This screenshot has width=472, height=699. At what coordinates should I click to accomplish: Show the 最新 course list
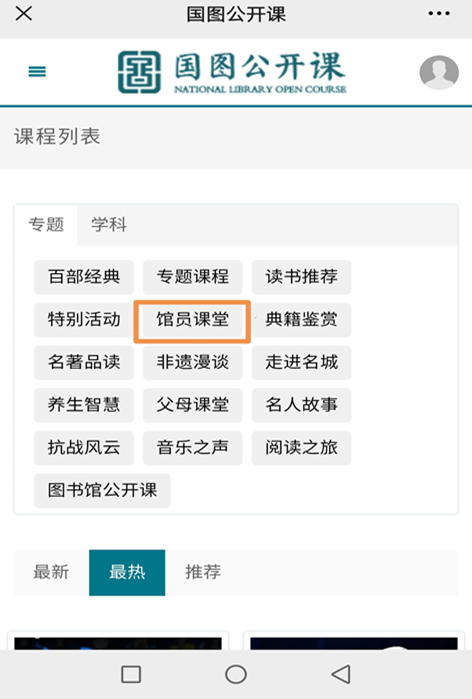coord(51,572)
